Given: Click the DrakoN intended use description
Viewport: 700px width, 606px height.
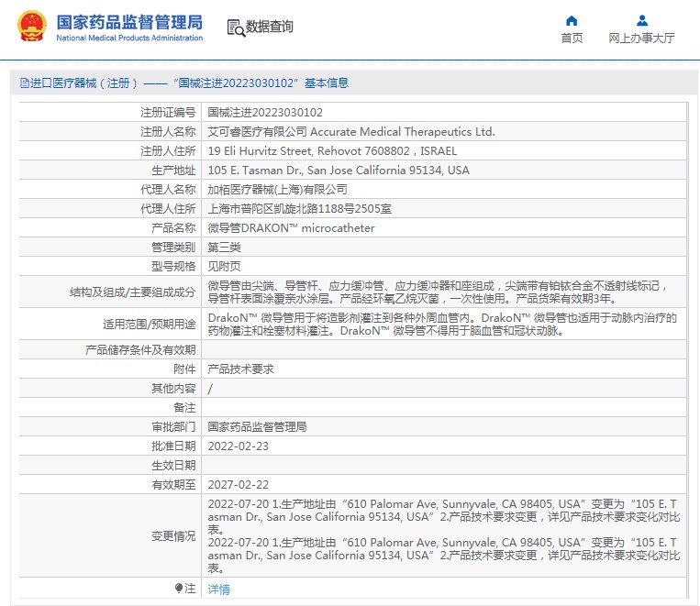Looking at the screenshot, I should 442,324.
